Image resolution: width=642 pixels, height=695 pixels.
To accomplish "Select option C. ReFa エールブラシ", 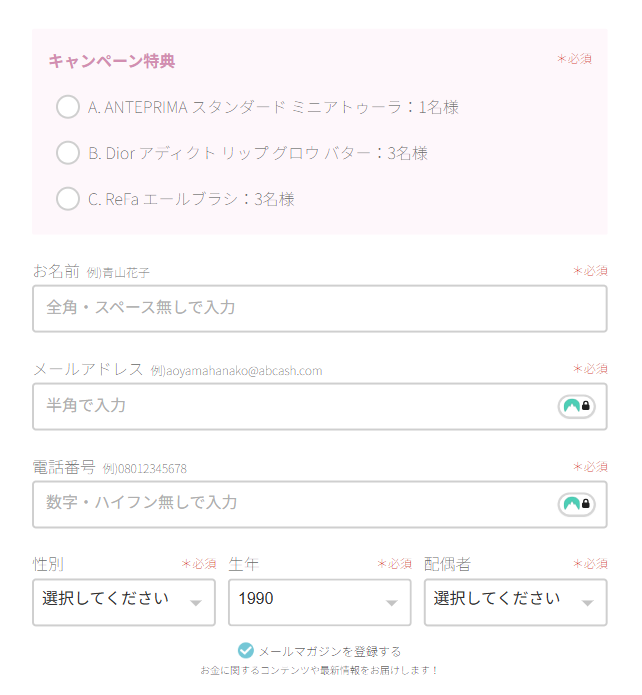I will (68, 199).
